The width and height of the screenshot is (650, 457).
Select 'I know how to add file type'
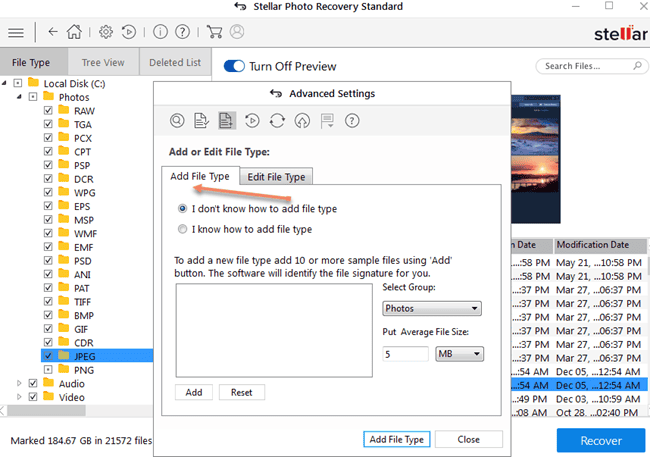tap(182, 229)
